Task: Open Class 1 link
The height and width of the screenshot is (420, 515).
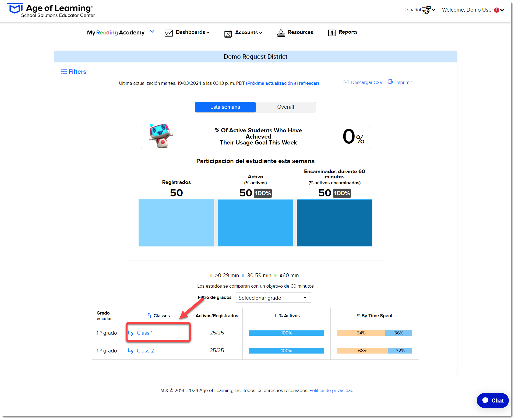Action: pos(145,333)
